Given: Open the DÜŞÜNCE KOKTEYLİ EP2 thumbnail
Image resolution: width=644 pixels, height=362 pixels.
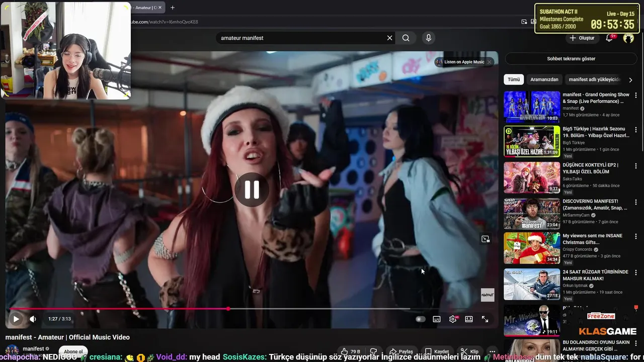Looking at the screenshot, I should point(532,177).
